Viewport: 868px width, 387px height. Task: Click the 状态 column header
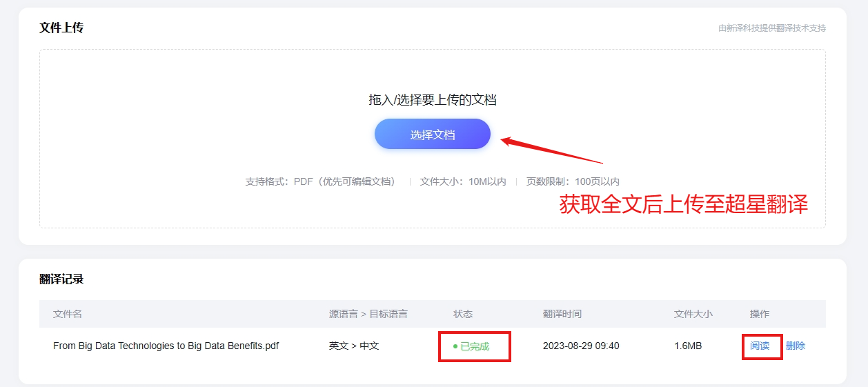pyautogui.click(x=463, y=314)
